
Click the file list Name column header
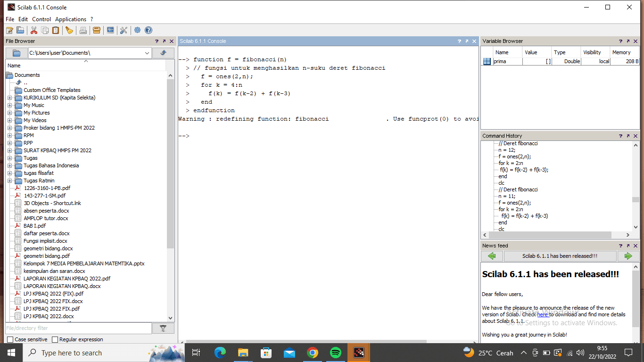[x=86, y=66]
